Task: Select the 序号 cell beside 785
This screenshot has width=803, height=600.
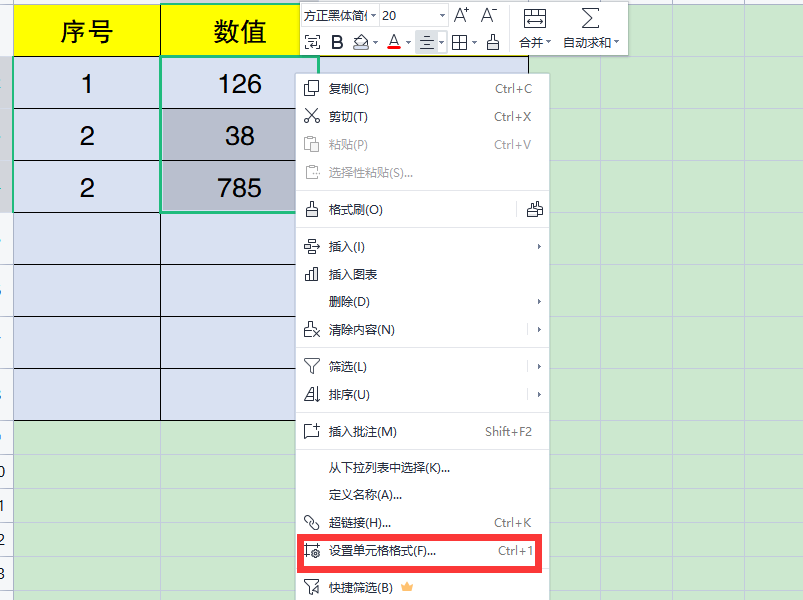Action: tap(87, 187)
